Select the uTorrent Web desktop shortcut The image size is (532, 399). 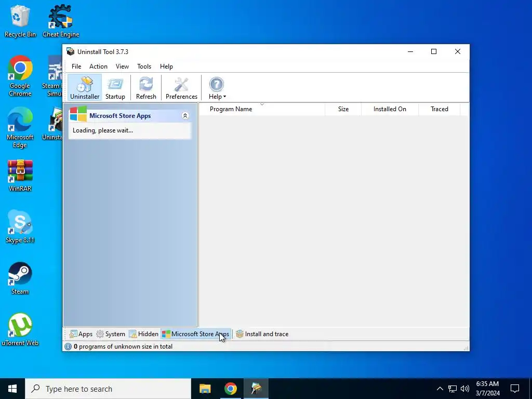[20, 329]
